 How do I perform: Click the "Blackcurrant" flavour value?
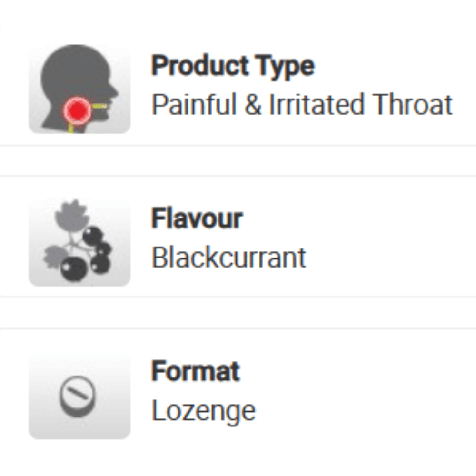tap(228, 258)
